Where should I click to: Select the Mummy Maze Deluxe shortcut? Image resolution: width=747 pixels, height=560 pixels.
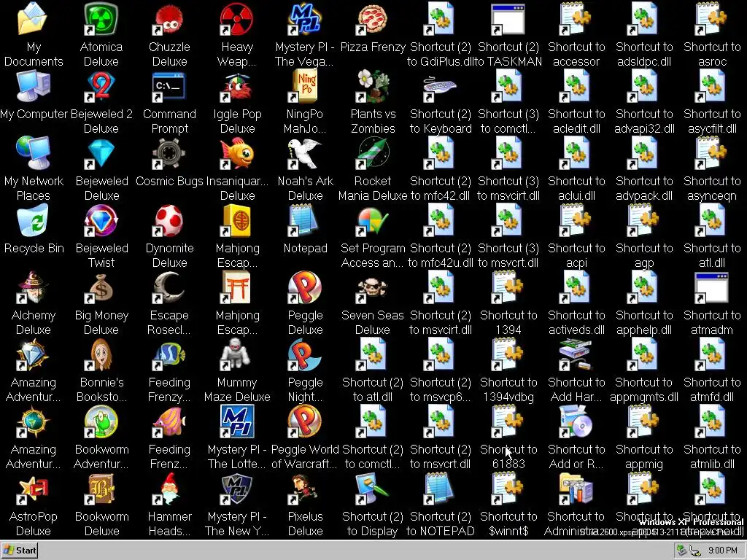coord(237,354)
